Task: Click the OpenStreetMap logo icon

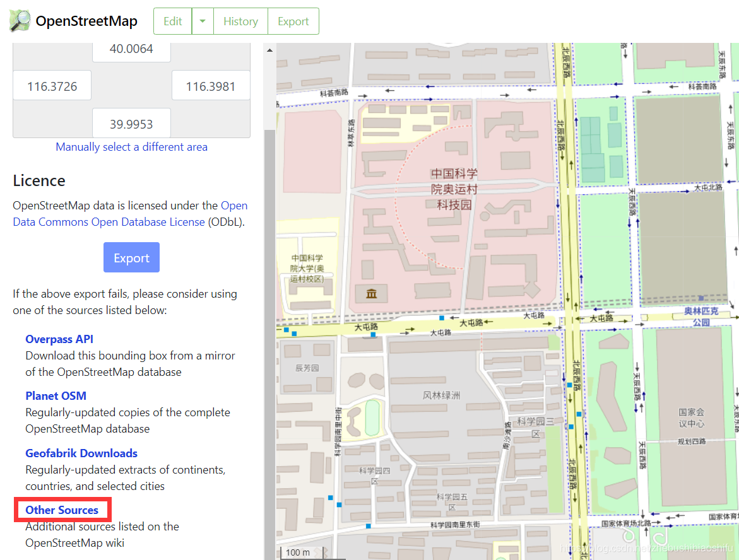Action: point(20,20)
